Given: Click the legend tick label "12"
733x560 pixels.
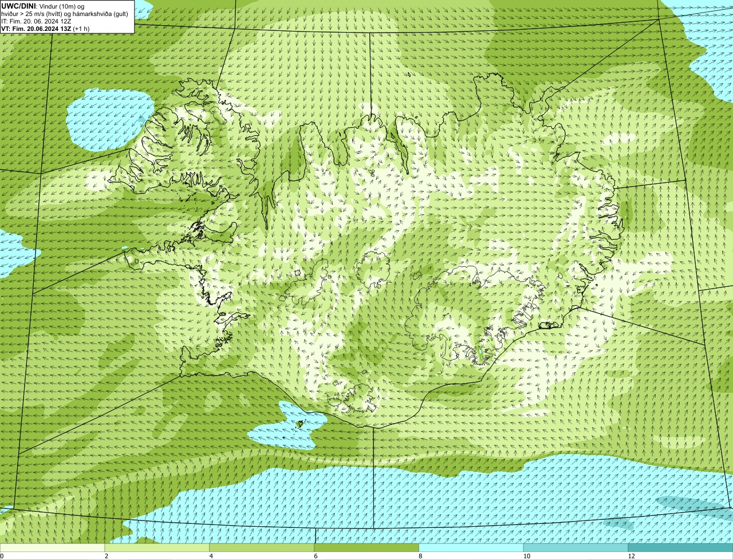Looking at the screenshot, I should click(x=631, y=556).
